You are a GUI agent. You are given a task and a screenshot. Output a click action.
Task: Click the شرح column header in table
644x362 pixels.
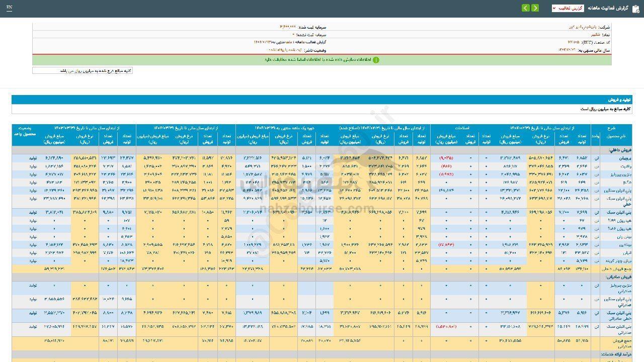pos(611,128)
